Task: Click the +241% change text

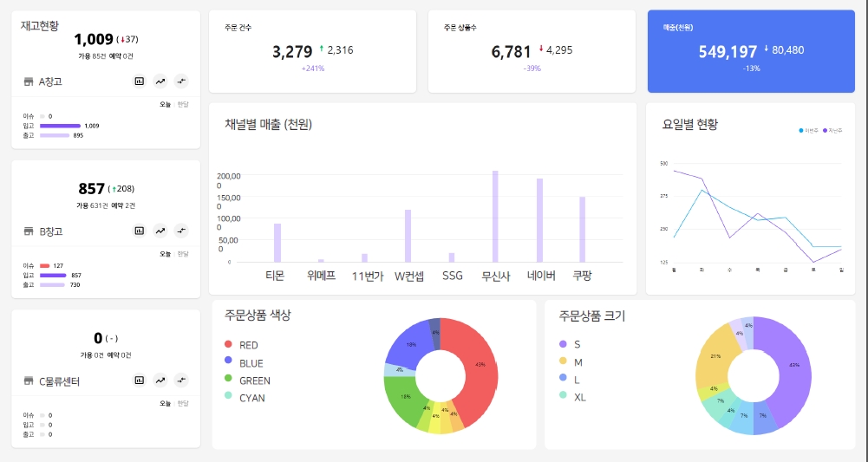Action: coord(313,68)
